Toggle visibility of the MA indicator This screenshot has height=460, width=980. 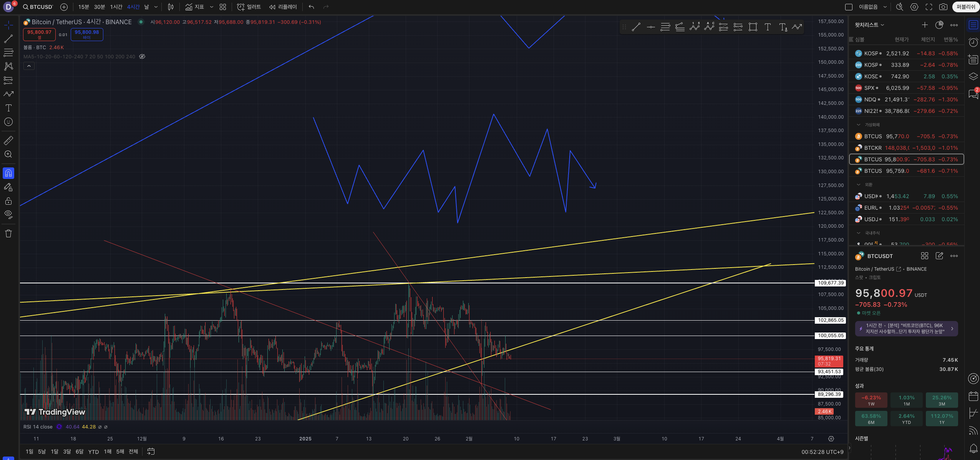pyautogui.click(x=142, y=56)
